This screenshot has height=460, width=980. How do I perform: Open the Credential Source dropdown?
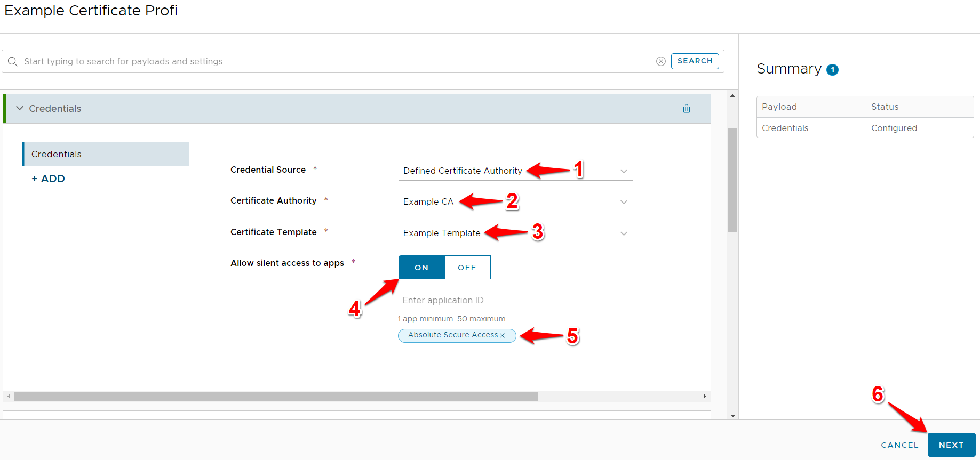[x=515, y=171]
